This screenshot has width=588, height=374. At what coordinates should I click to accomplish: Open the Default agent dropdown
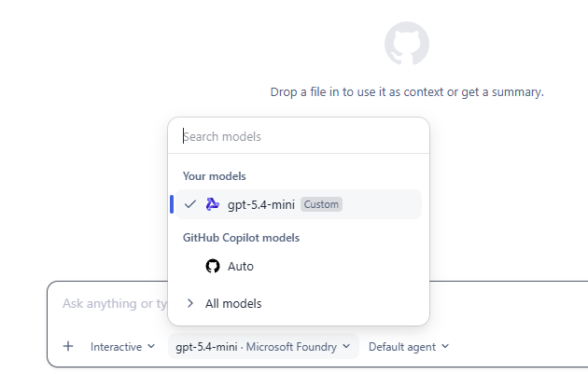point(409,347)
